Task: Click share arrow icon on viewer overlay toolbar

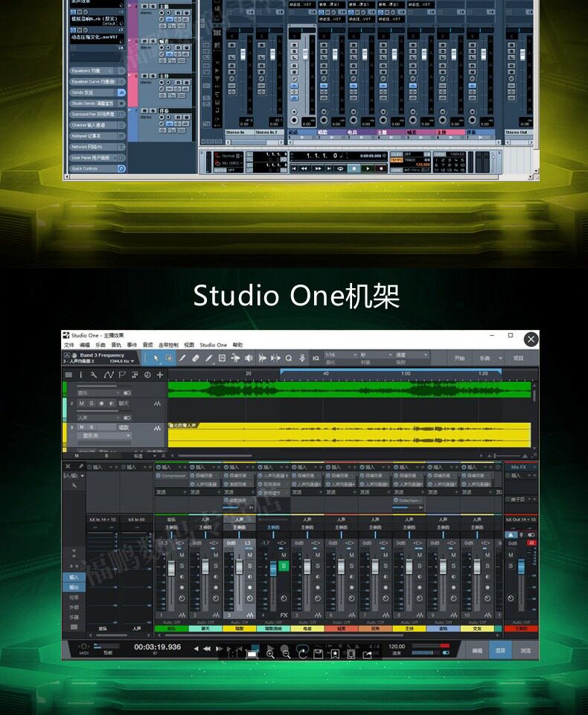Action: pos(368,655)
